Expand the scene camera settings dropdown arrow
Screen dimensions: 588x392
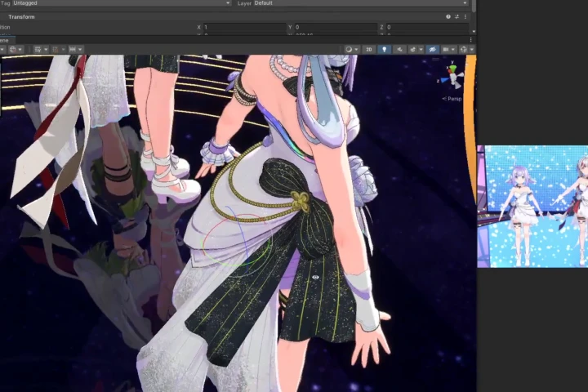(x=453, y=50)
